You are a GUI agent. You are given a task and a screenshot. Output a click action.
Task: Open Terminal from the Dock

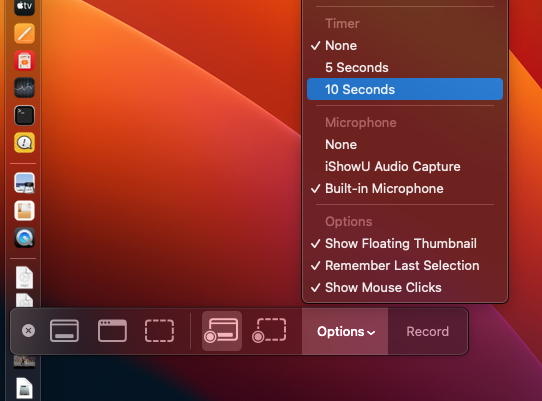click(24, 115)
